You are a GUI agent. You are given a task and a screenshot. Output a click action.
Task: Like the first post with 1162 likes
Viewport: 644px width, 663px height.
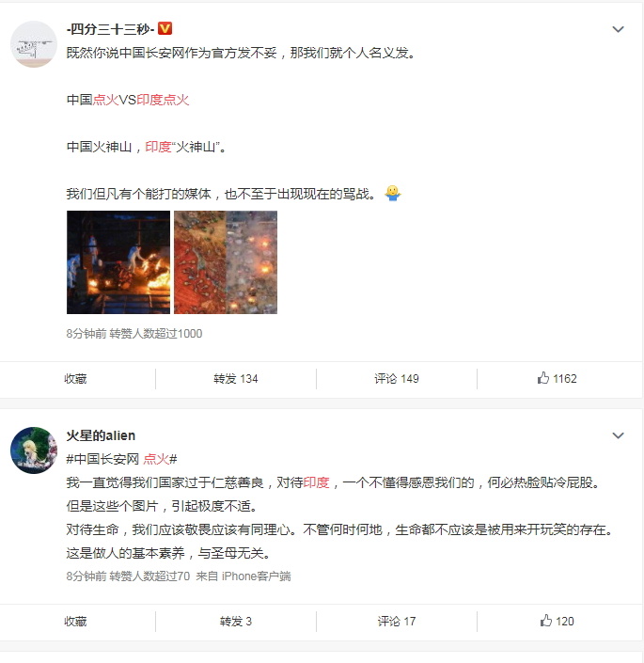[x=557, y=378]
